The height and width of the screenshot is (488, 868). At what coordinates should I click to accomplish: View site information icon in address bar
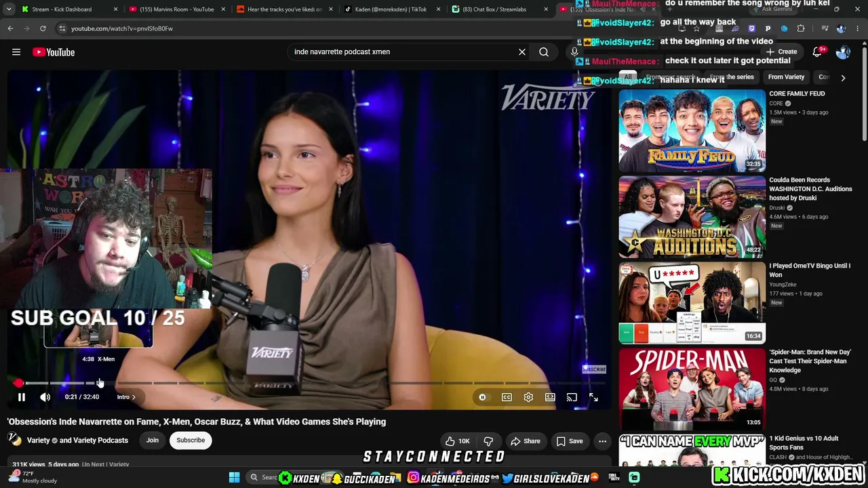pos(62,28)
